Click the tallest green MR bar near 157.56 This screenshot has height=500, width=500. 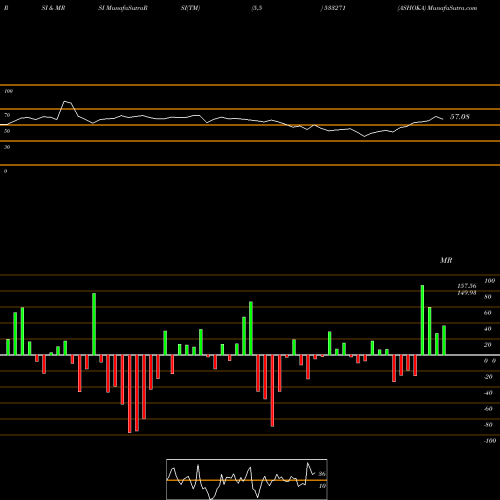click(x=422, y=320)
